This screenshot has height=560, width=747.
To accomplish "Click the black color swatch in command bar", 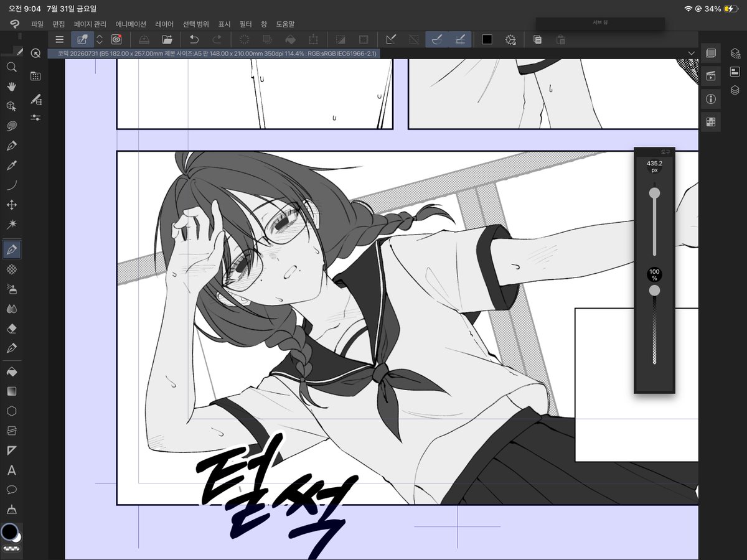I will [487, 40].
